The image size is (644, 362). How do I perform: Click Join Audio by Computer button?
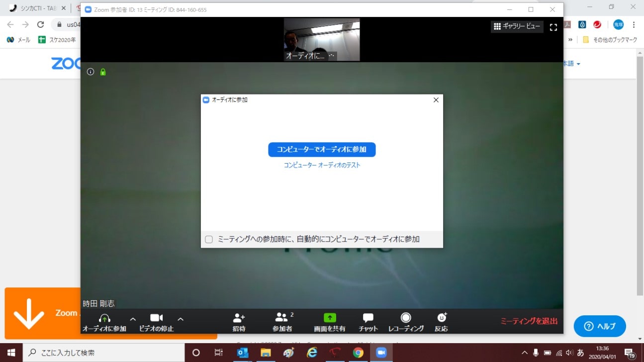click(x=322, y=150)
